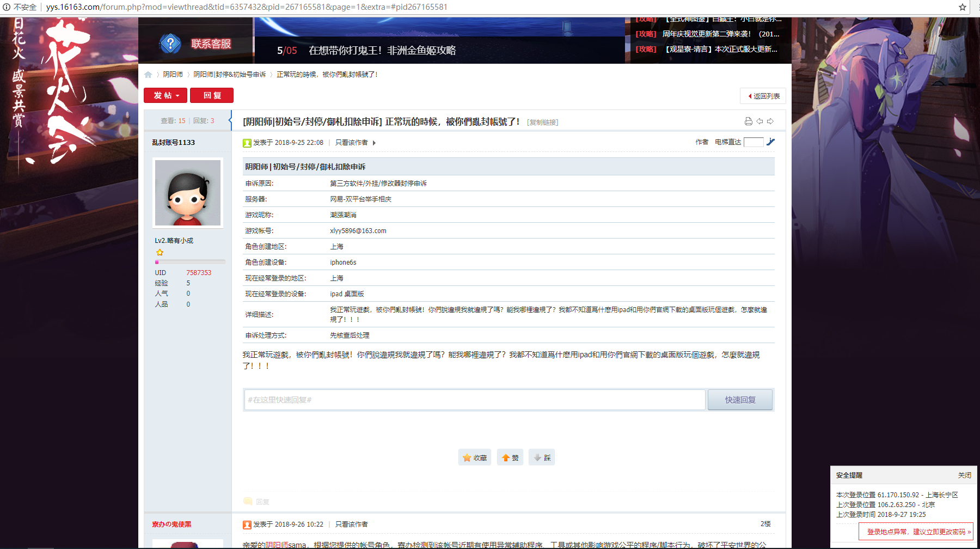Screen dimensions: 980x549
Task: Bookmark this page with the star icon
Action: click(963, 7)
